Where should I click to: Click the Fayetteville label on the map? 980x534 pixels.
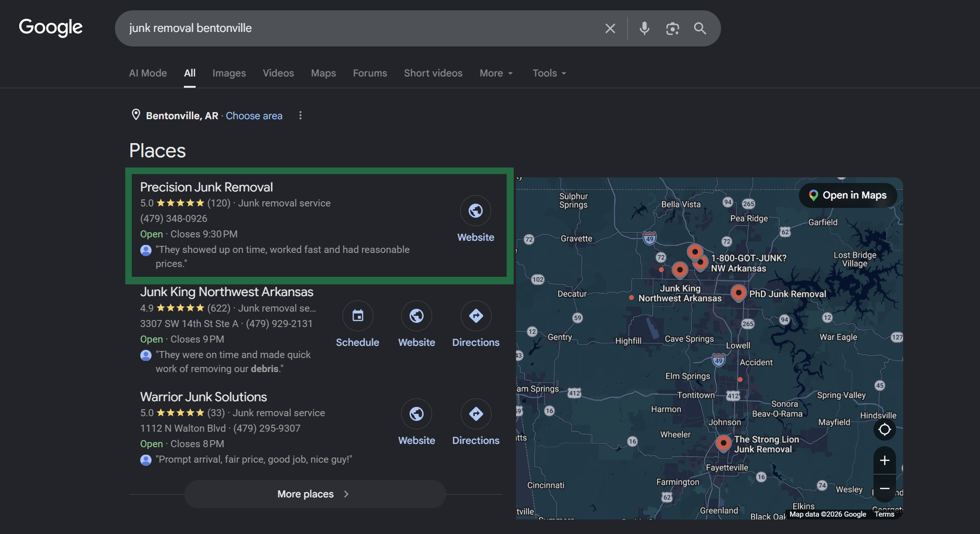tap(727, 468)
